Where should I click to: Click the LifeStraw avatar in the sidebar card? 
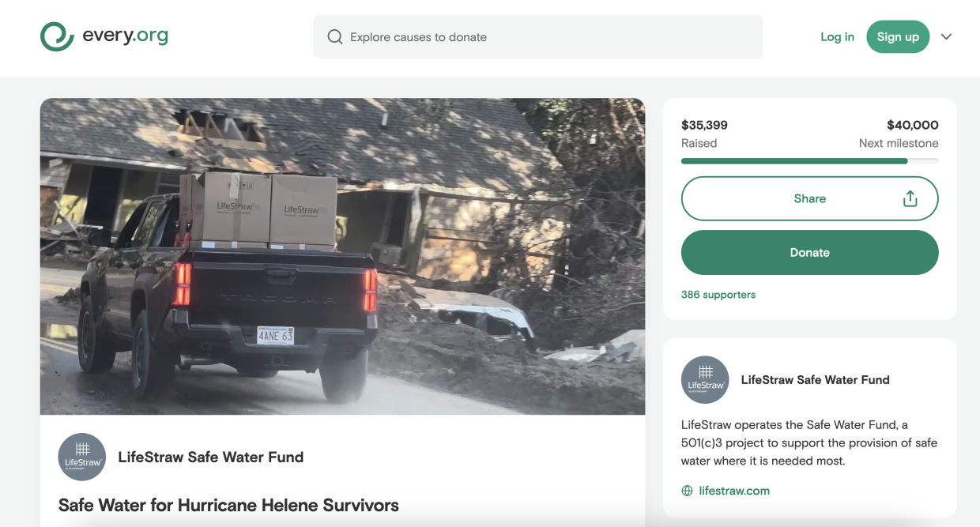click(705, 380)
